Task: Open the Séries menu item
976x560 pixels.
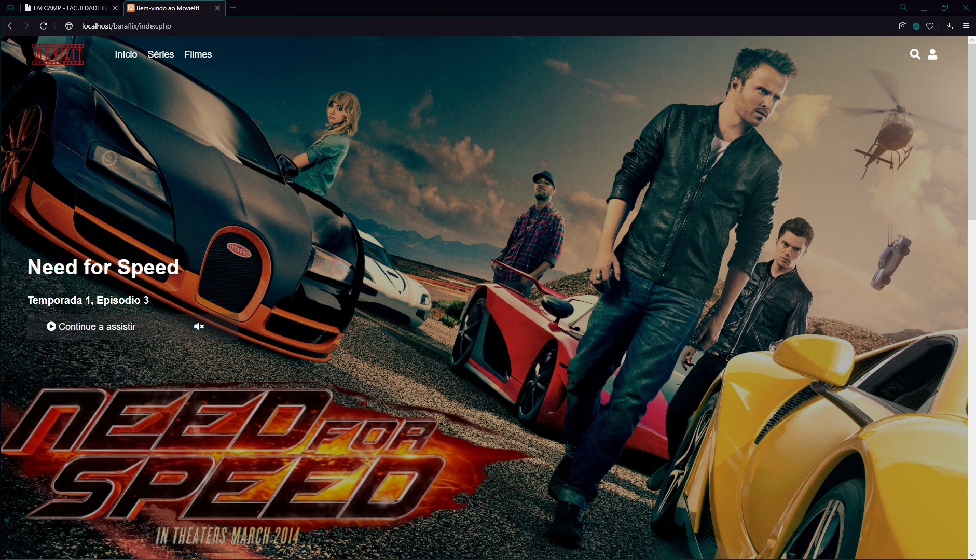Action: tap(161, 54)
